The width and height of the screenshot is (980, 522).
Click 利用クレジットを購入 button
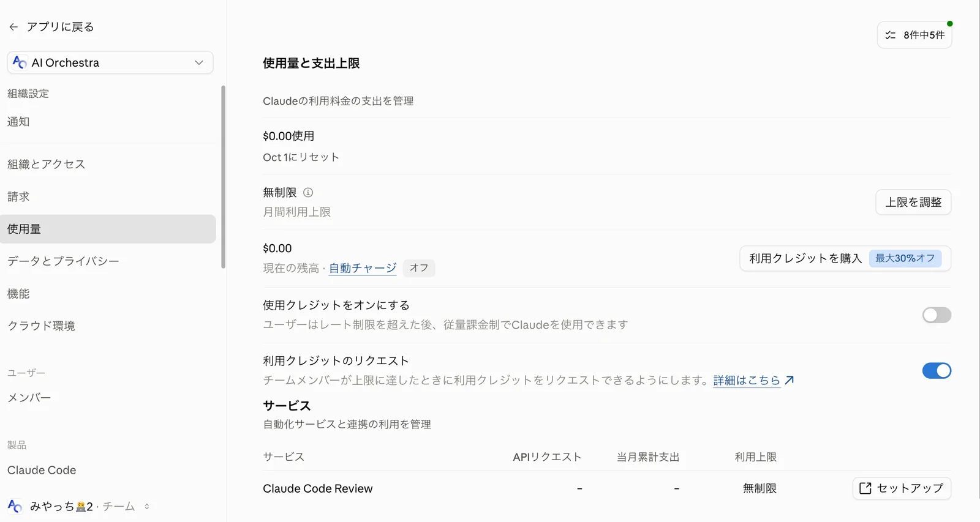tap(845, 258)
